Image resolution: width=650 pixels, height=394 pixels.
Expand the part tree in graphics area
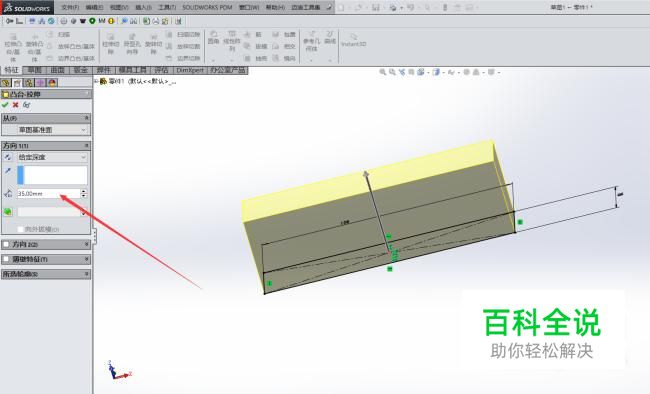96,81
